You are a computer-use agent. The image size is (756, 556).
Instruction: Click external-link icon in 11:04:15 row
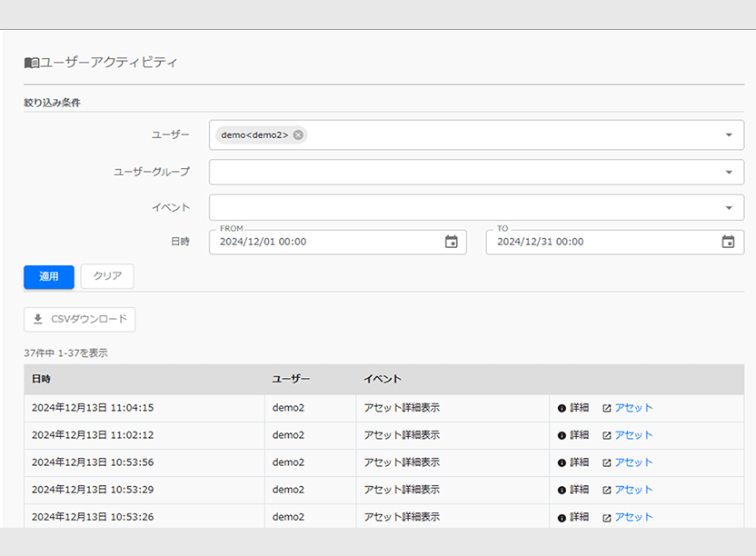[x=607, y=408]
